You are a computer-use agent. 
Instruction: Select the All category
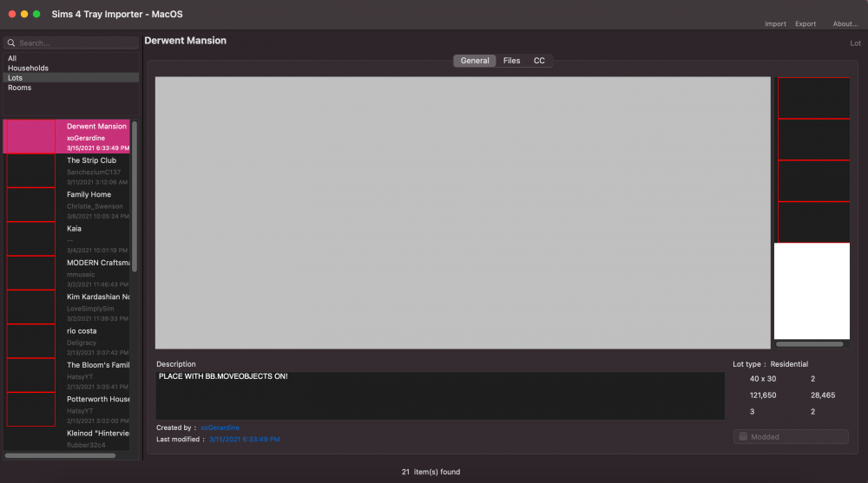(x=71, y=58)
